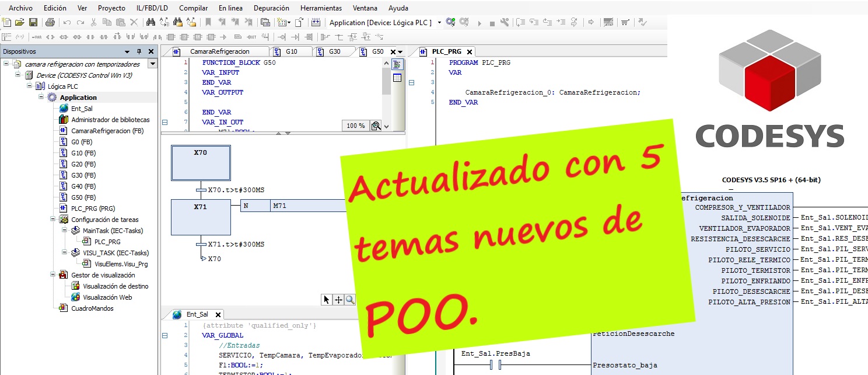This screenshot has width=868, height=375.
Task: Collapse the Configuración de tareas tree node
Action: [54, 220]
